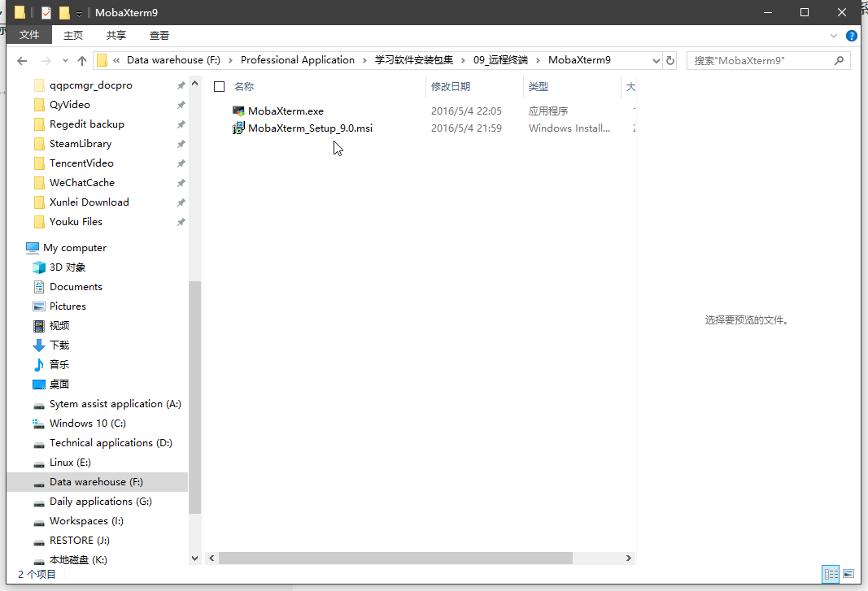The width and height of the screenshot is (868, 591).
Task: Open the 主页 ribbon tab
Action: click(73, 36)
